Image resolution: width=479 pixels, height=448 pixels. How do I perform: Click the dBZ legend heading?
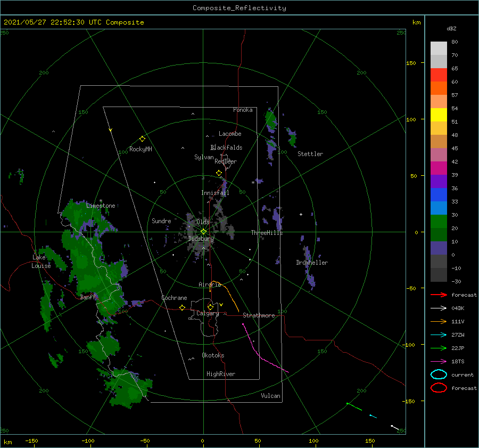pos(451,29)
